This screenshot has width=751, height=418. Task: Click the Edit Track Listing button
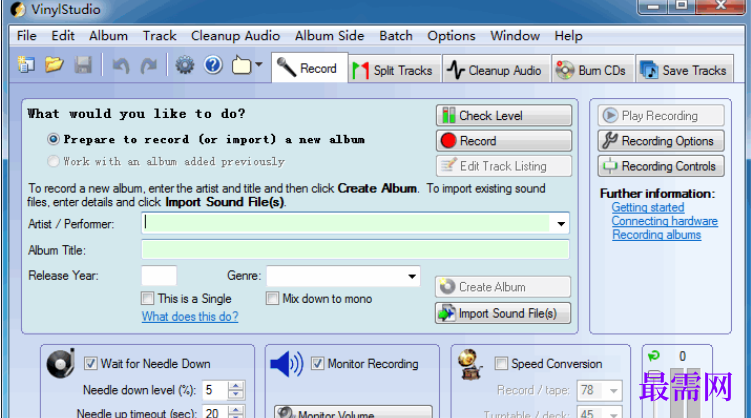point(504,166)
